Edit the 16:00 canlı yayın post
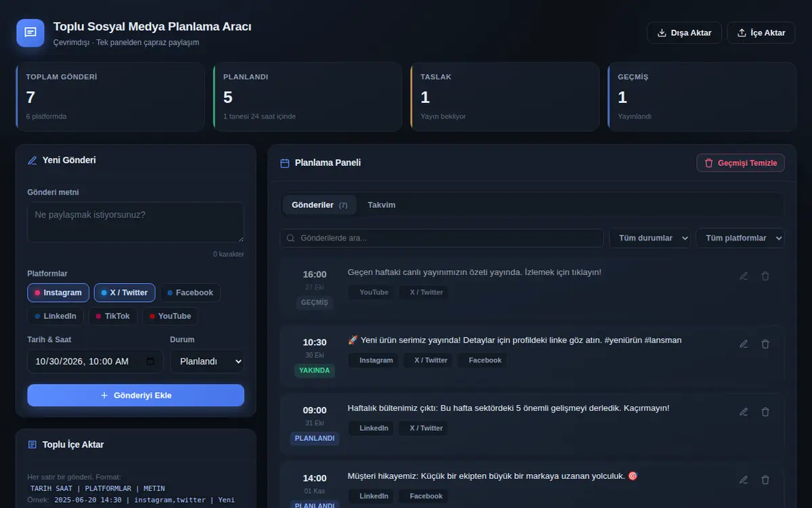Viewport: 812px width, 508px height. click(x=744, y=276)
